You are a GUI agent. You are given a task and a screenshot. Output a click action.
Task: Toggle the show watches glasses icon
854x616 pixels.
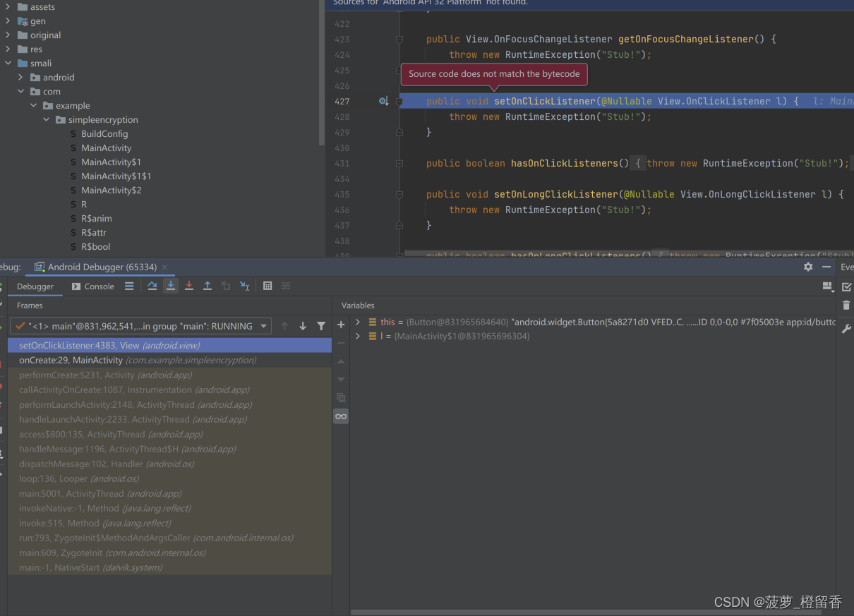coord(341,416)
